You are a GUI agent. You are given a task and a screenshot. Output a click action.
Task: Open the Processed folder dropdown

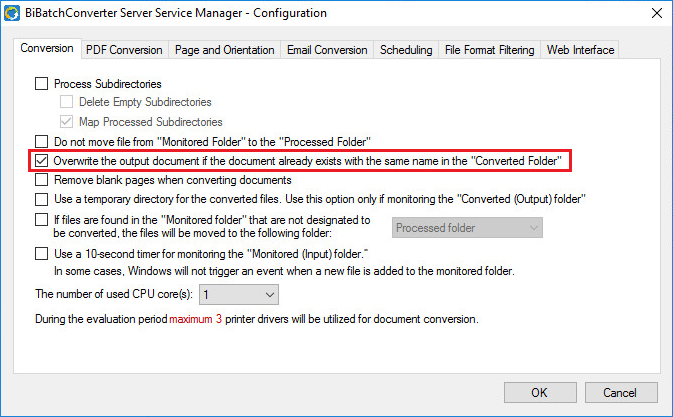(x=467, y=228)
